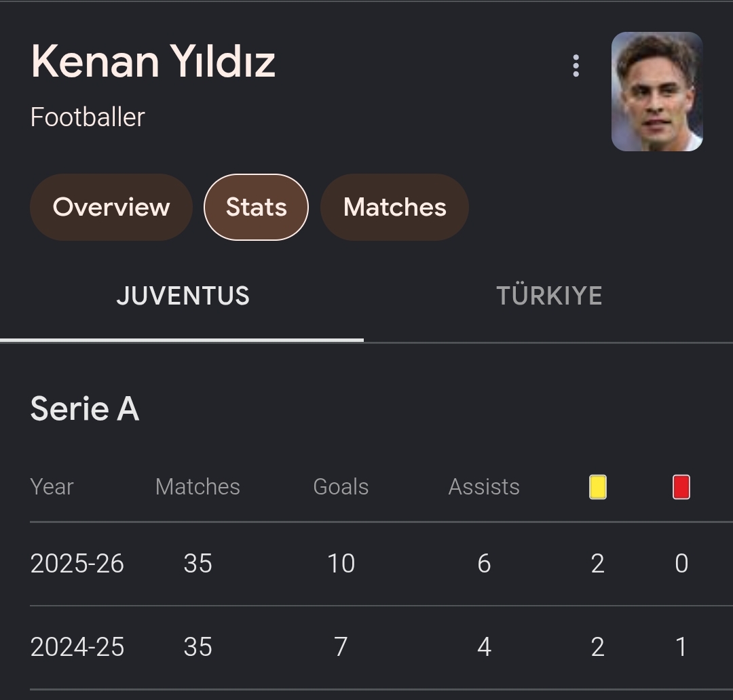
Task: Select the 2024-25 season row
Action: 381,647
